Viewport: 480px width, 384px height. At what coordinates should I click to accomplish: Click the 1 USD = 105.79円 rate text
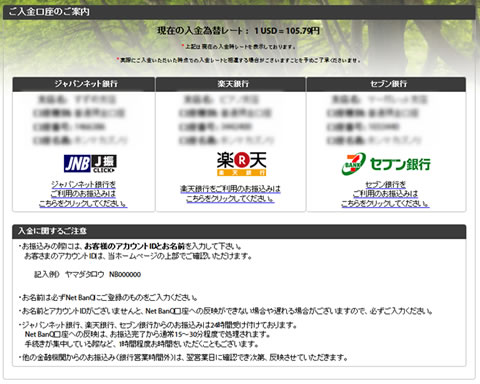click(x=287, y=31)
